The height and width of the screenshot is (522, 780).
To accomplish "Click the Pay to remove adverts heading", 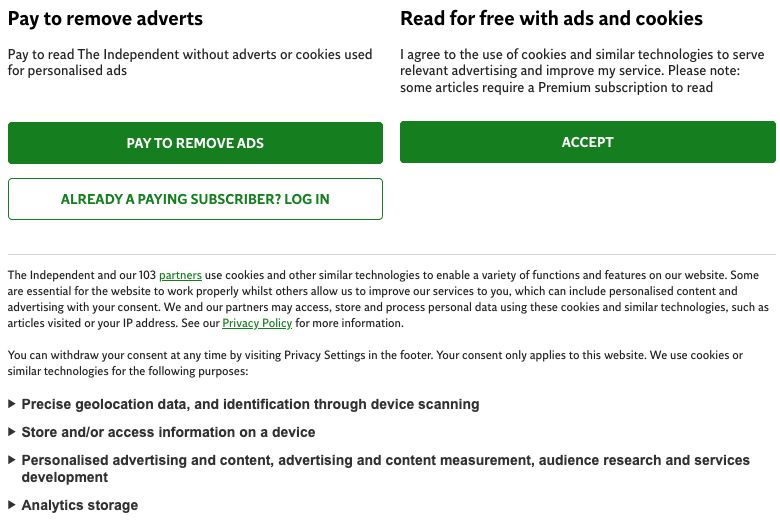I will click(105, 19).
